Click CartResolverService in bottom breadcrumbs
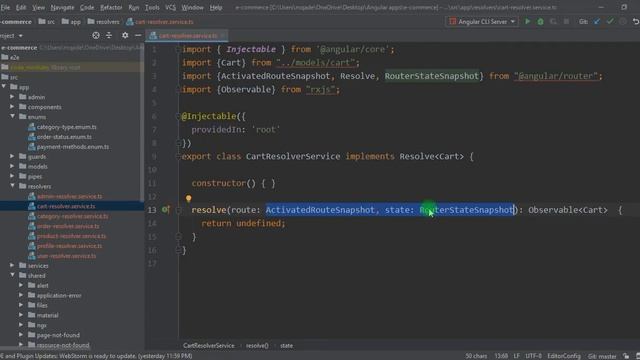The height and width of the screenshot is (360, 640). (x=209, y=346)
